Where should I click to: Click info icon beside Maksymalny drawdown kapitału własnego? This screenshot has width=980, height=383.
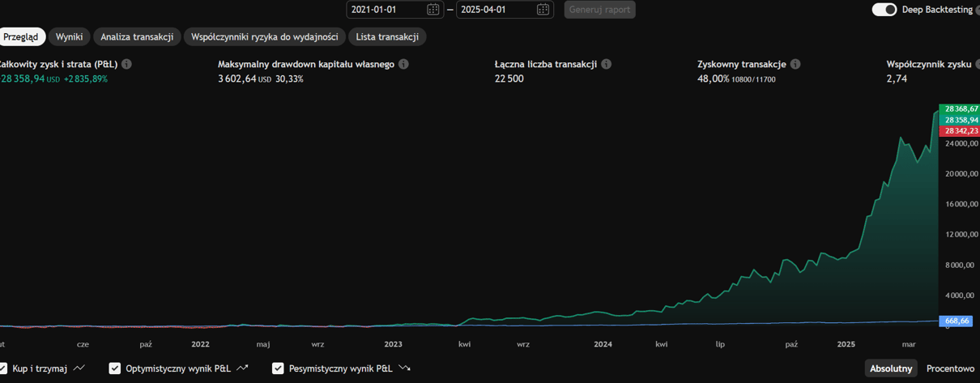(x=403, y=64)
